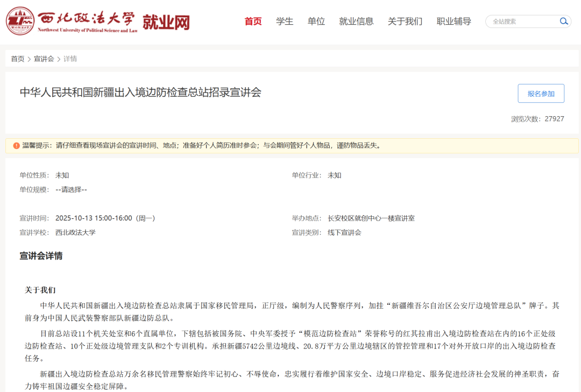This screenshot has height=392, width=581.
Task: Focus the 全站搜索 search field
Action: point(521,22)
